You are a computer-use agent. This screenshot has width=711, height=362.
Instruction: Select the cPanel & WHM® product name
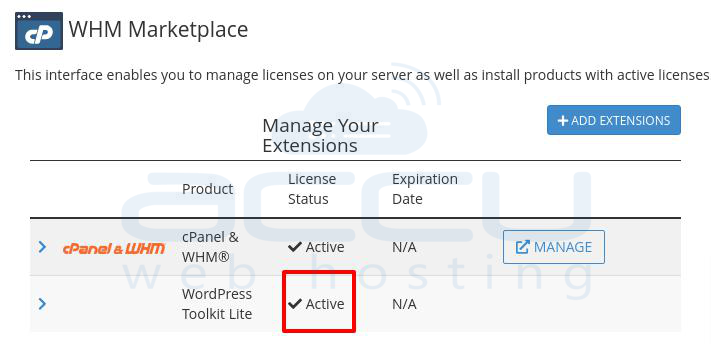coord(210,247)
